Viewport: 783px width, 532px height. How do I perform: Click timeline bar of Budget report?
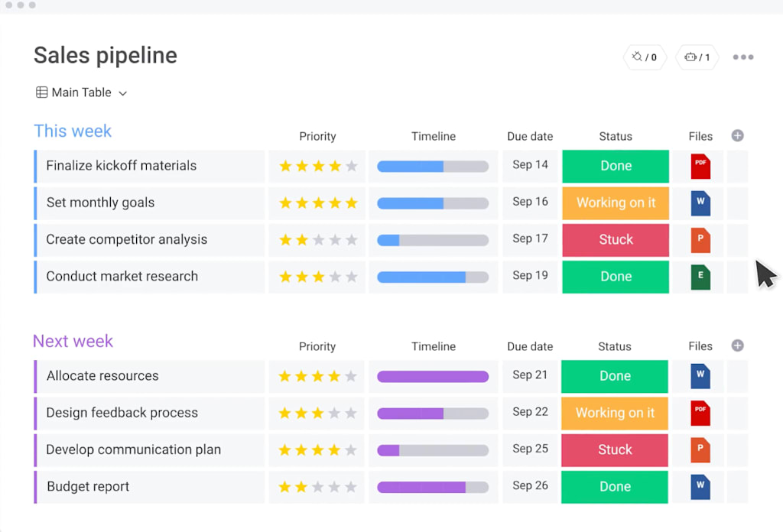coord(433,487)
